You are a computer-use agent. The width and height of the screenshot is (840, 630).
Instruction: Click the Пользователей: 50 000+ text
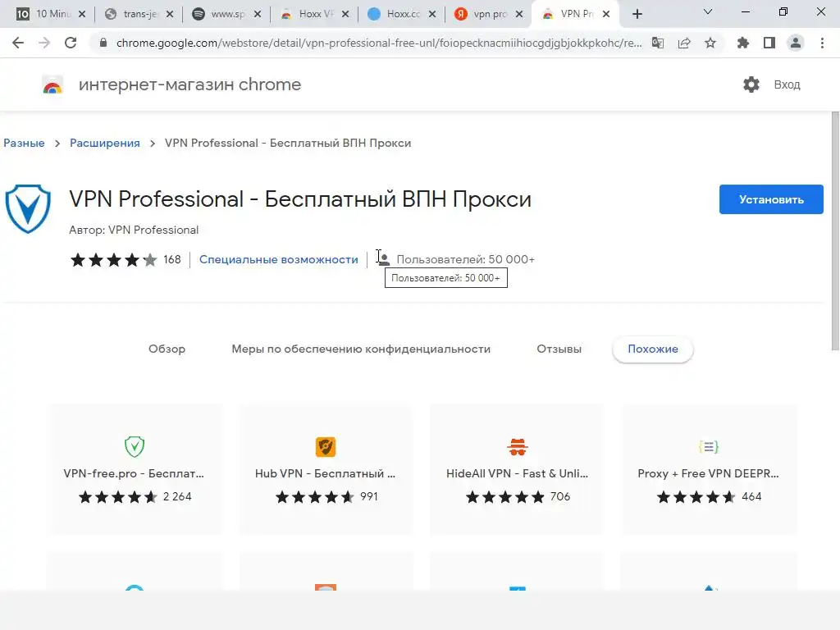point(466,259)
